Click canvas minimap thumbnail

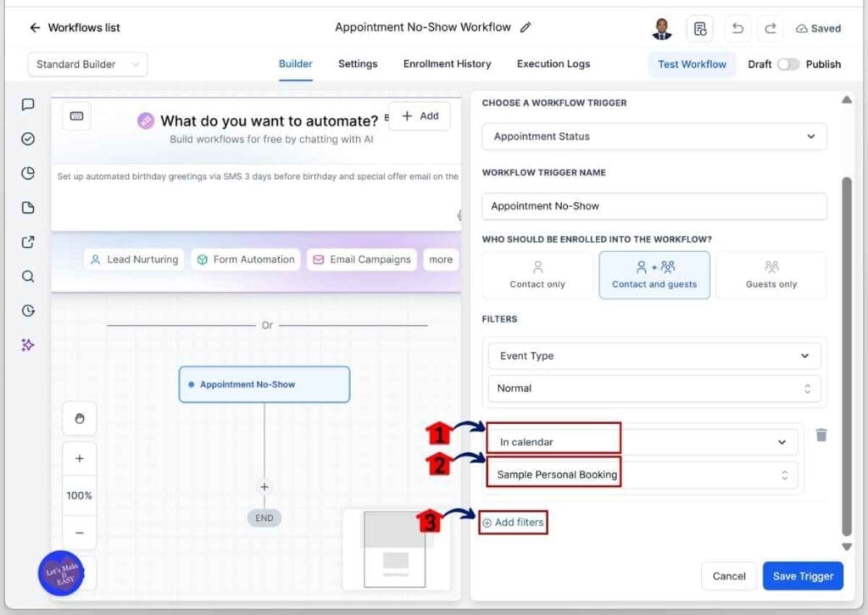point(395,549)
